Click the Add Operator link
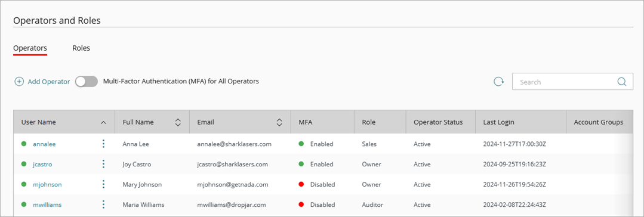Viewport: 644px width, 217px height. (x=49, y=82)
